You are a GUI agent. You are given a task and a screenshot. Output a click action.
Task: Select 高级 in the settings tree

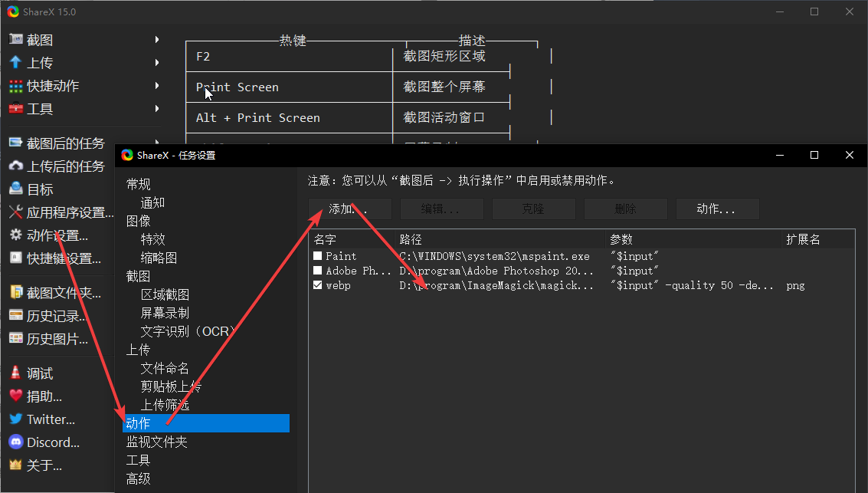(139, 479)
